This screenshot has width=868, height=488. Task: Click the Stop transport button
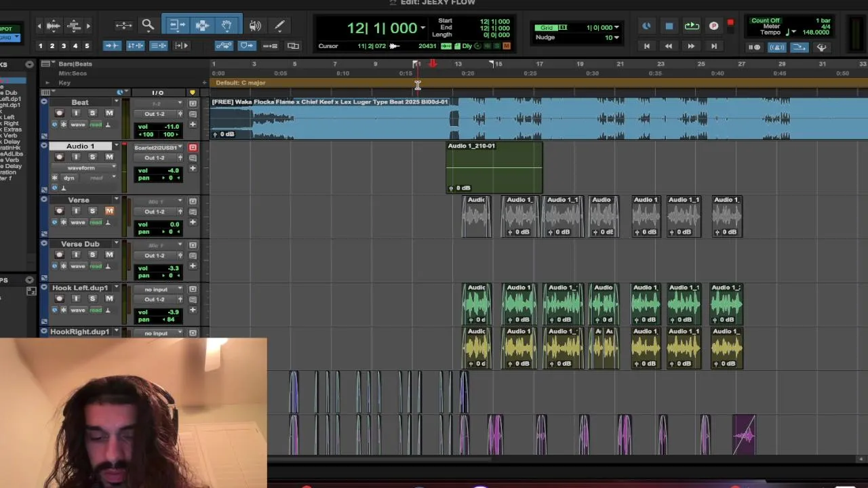coord(669,26)
